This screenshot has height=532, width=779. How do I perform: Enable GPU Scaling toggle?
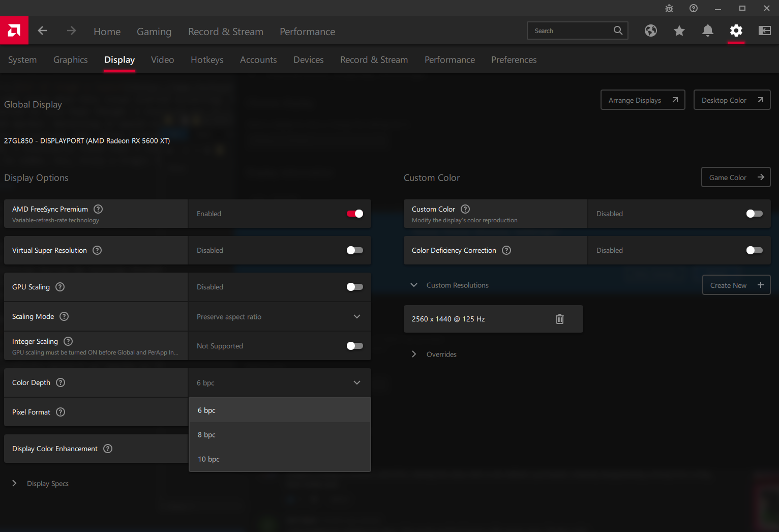[x=355, y=287]
